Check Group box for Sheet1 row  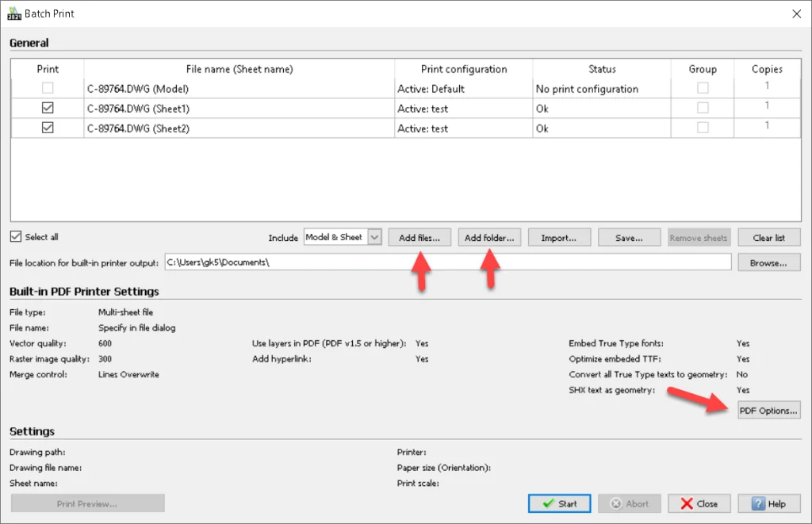tap(703, 109)
